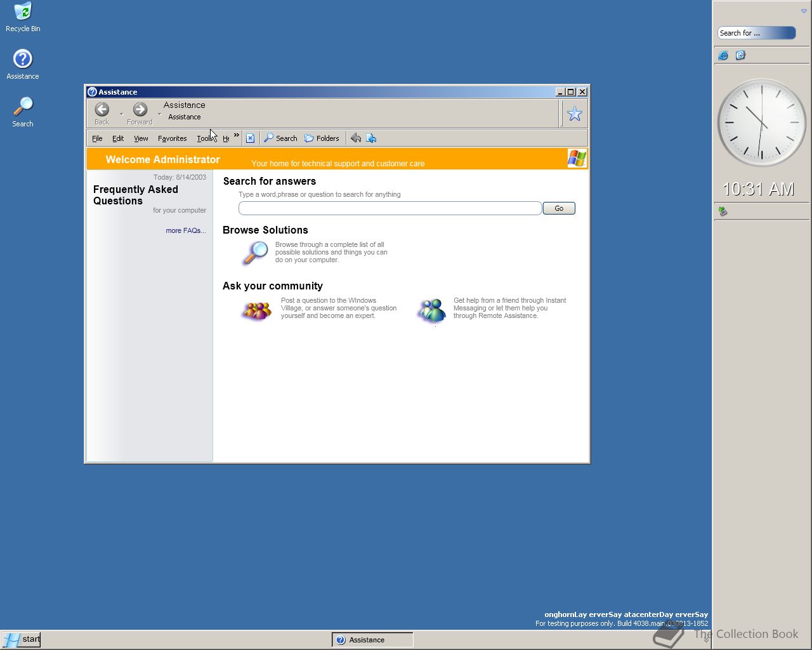
Task: Click the Windows flag logo in banner
Action: [x=577, y=158]
